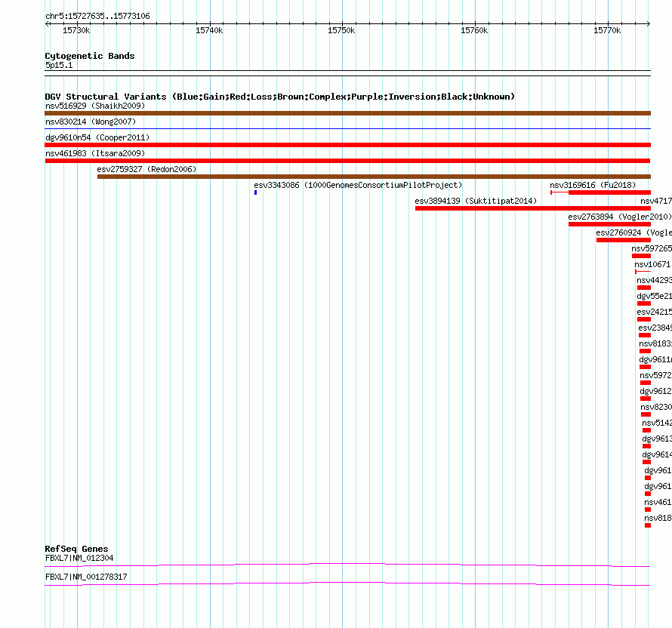
Task: Select the esv24215 variant label
Action: (x=654, y=312)
